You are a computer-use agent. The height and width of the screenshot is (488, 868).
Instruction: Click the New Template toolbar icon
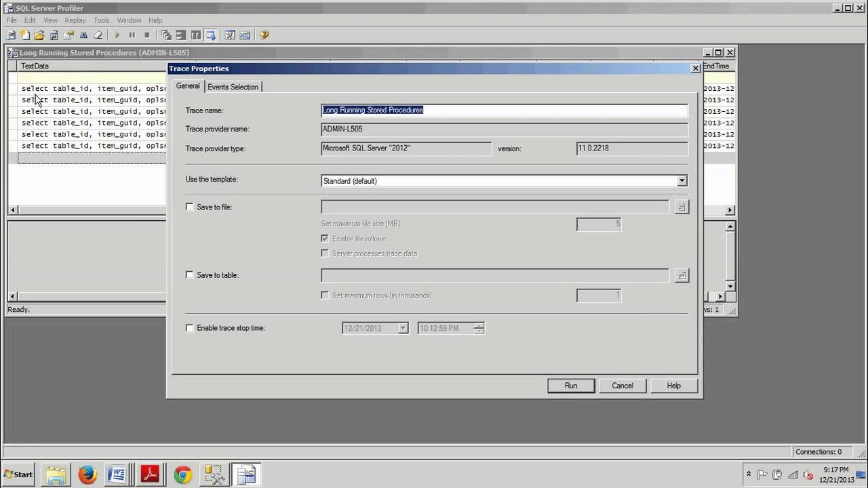pyautogui.click(x=25, y=35)
